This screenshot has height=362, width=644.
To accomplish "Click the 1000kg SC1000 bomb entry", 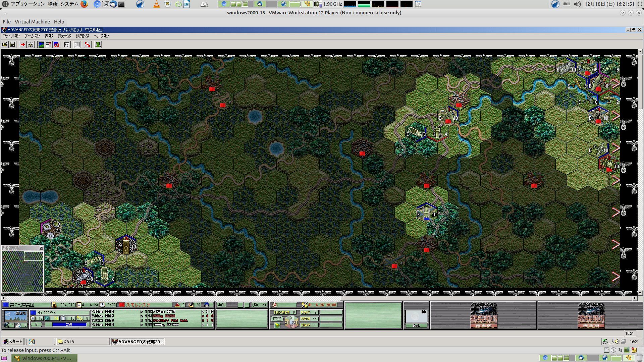I will coord(166,325).
